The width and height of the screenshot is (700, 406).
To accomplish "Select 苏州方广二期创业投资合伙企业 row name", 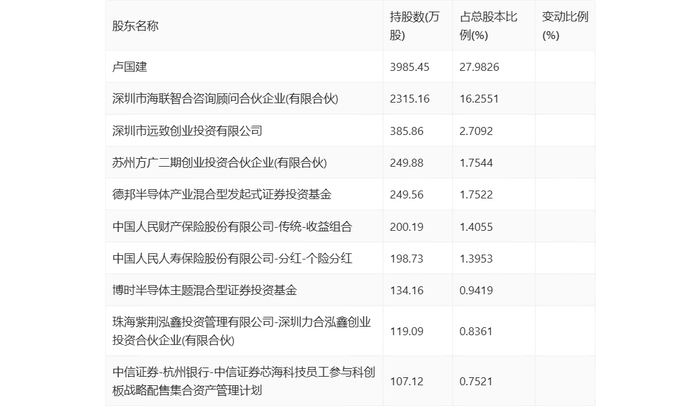I will tap(219, 163).
